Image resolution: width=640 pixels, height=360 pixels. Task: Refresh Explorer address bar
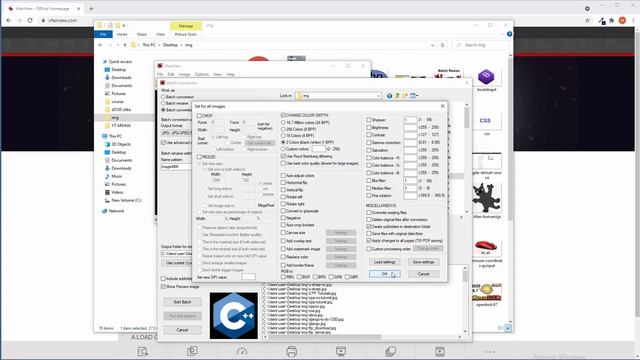point(442,45)
